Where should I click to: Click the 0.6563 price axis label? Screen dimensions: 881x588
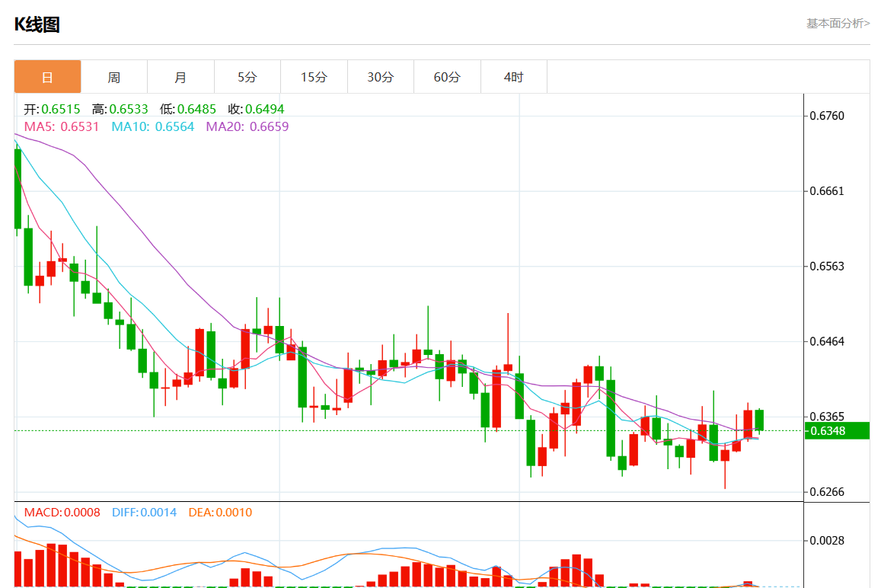pos(826,267)
